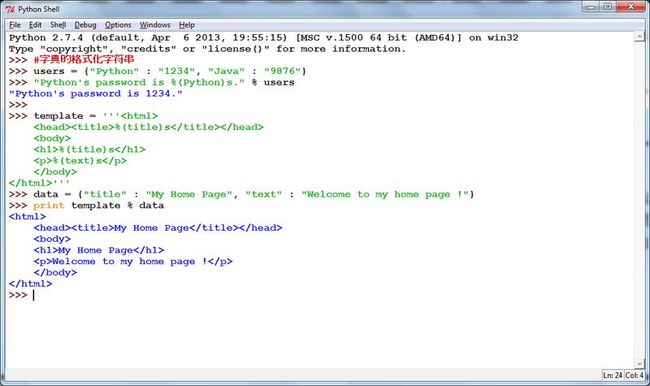Click the green '<body>' template line
The width and height of the screenshot is (650, 386).
pos(52,138)
